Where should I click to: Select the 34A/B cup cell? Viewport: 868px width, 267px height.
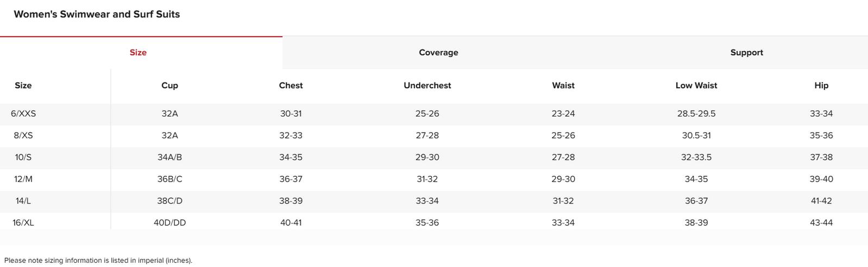click(x=169, y=157)
